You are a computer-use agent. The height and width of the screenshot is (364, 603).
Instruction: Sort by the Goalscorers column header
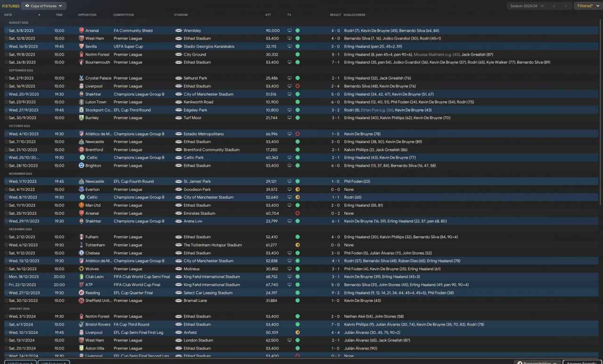(x=353, y=15)
